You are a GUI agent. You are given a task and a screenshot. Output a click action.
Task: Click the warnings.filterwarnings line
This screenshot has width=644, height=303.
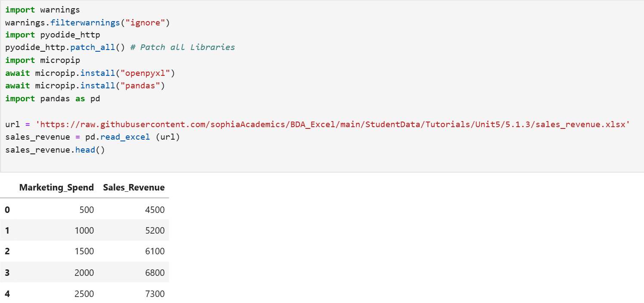pos(88,22)
